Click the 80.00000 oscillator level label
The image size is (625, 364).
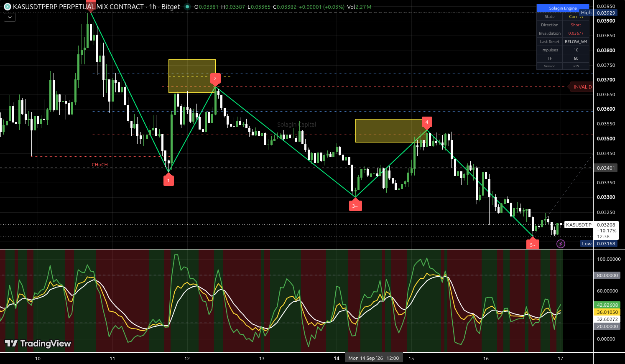tap(607, 275)
